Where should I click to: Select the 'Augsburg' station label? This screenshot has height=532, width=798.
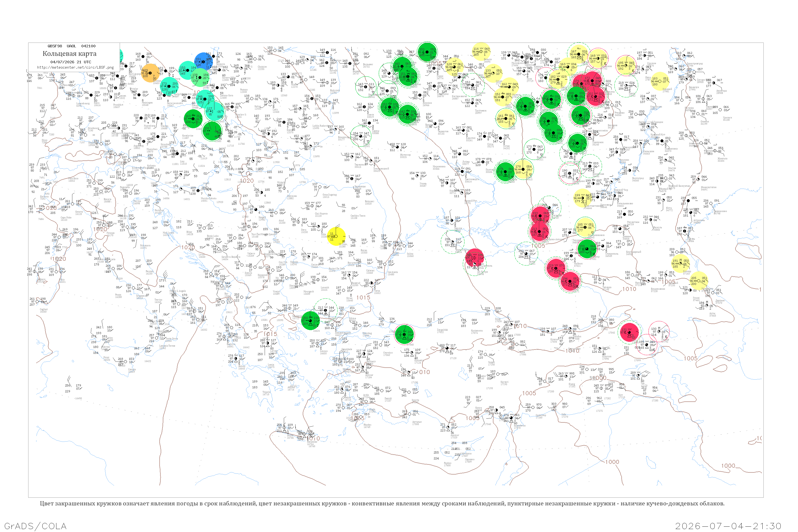[x=138, y=146]
